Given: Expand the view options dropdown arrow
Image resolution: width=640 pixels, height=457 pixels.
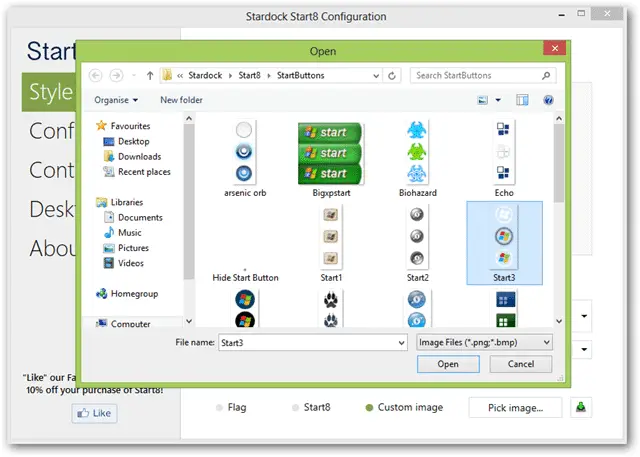Looking at the screenshot, I should 498,100.
